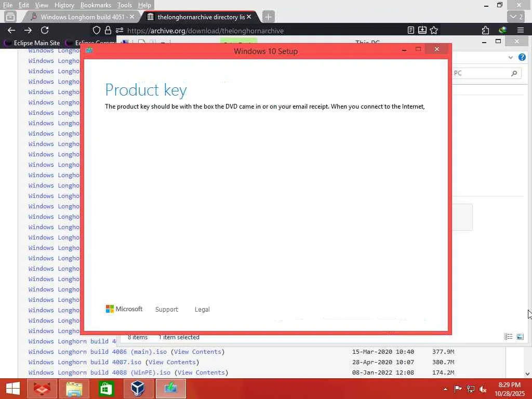This screenshot has height=399, width=532.
Task: Open the Firefox View icon left of tabs
Action: (x=10, y=17)
